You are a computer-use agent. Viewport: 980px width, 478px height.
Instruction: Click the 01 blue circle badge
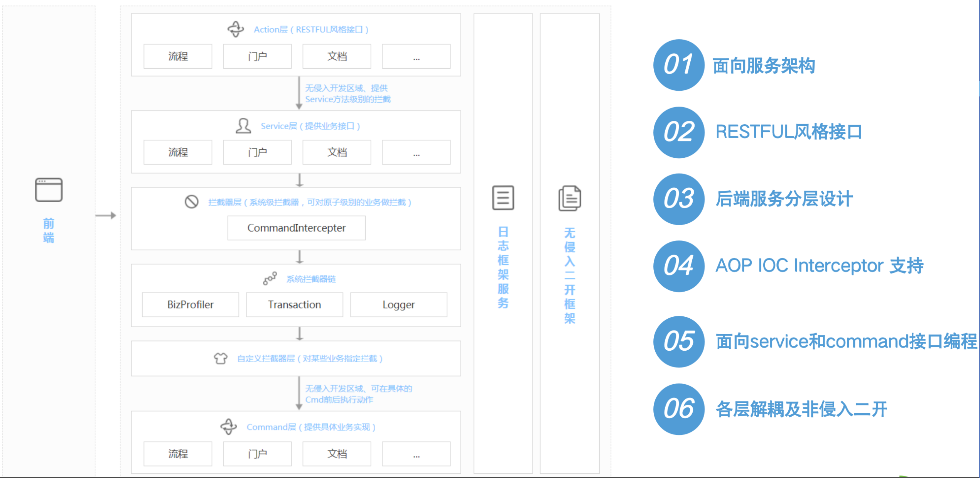click(678, 65)
